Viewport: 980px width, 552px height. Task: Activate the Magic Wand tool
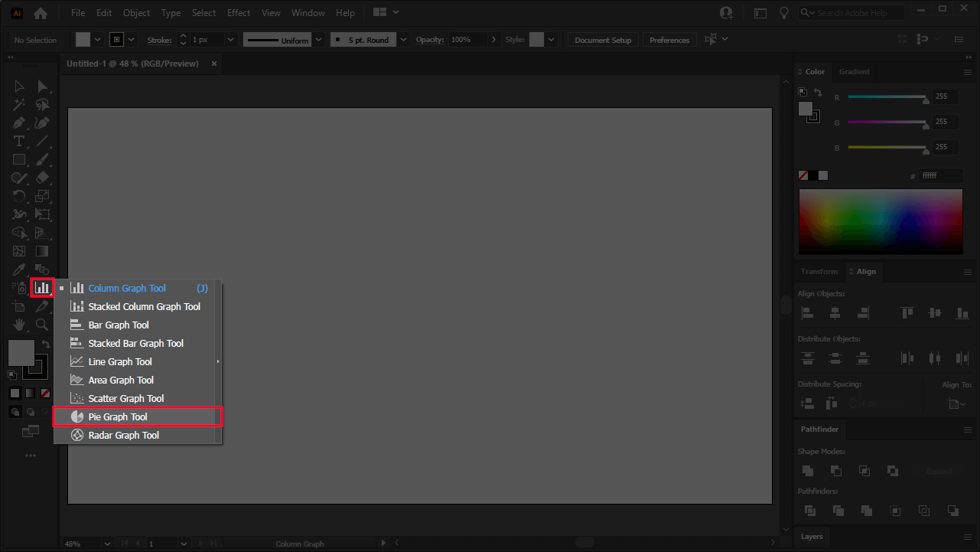19,105
